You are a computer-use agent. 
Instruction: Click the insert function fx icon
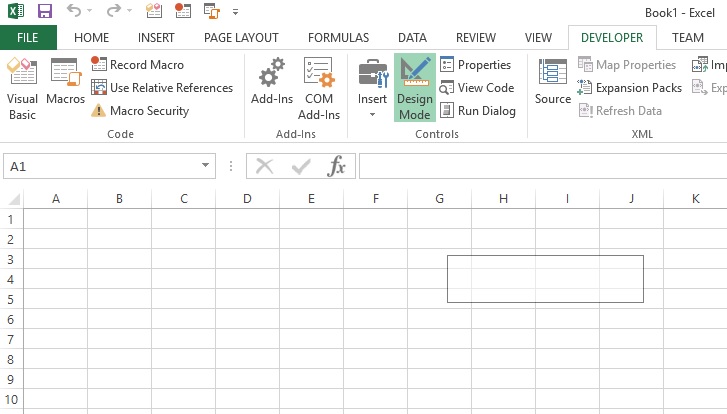coord(337,167)
